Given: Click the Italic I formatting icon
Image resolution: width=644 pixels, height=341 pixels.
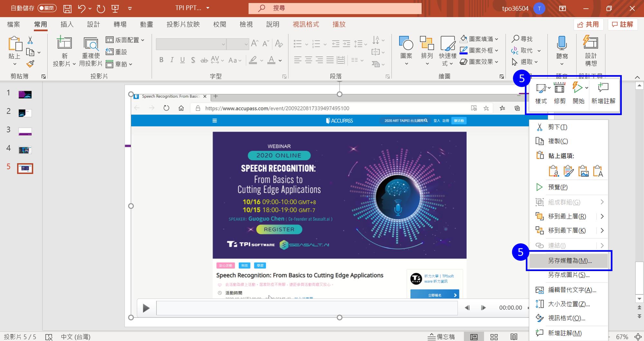Looking at the screenshot, I should tap(172, 60).
